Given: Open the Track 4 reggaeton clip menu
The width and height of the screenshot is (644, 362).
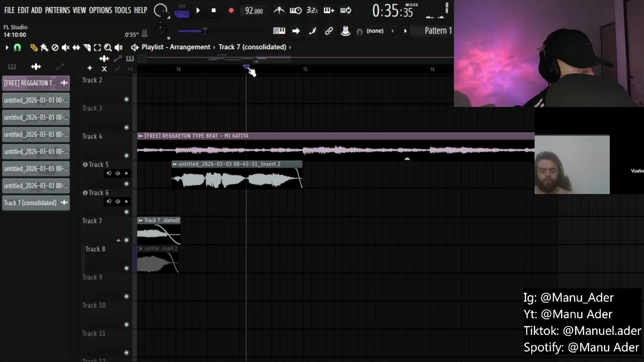Looking at the screenshot, I should click(x=140, y=136).
